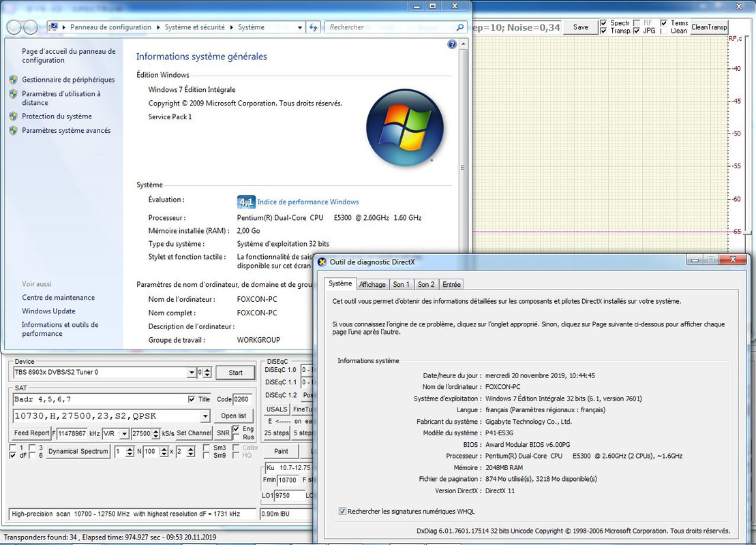This screenshot has height=545, width=756.
Task: Click the Paint button
Action: (281, 452)
